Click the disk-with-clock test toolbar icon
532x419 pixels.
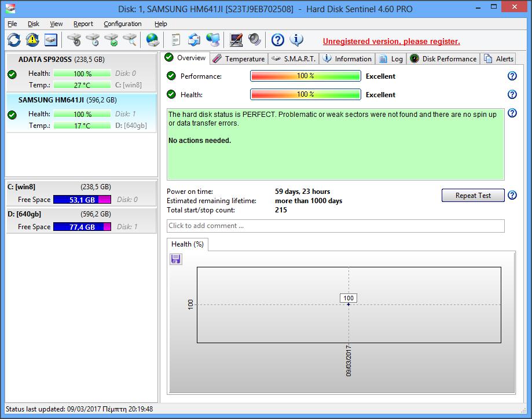pos(93,40)
